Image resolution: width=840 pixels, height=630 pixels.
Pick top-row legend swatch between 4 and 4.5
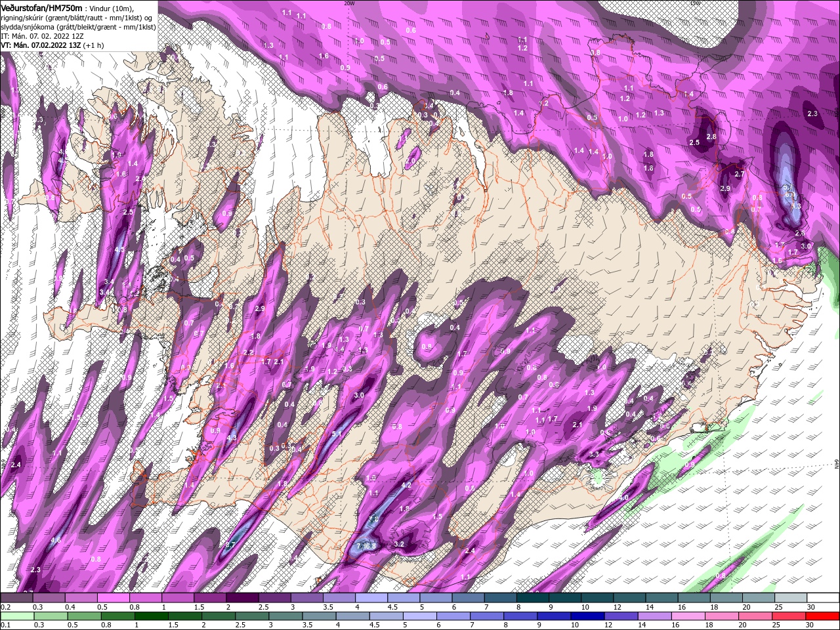click(x=371, y=598)
